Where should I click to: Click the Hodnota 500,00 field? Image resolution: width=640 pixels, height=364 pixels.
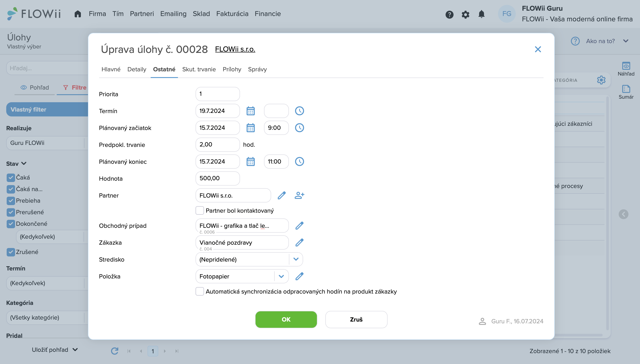[218, 178]
